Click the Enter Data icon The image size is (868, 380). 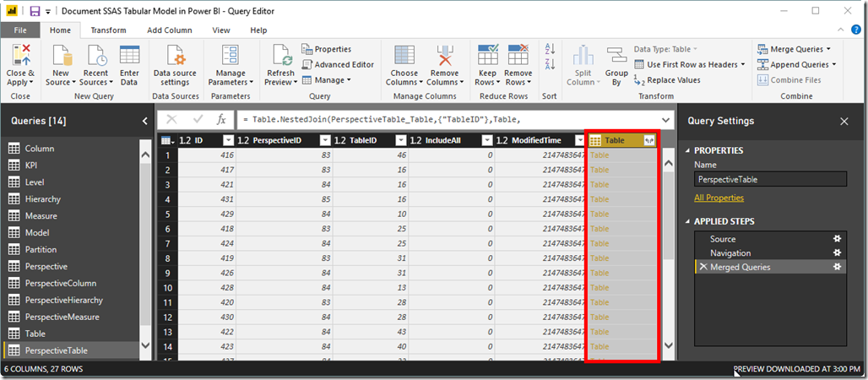click(129, 54)
